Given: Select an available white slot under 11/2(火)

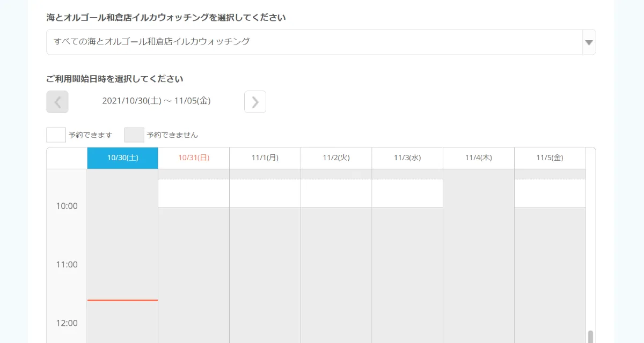Looking at the screenshot, I should coord(336,193).
